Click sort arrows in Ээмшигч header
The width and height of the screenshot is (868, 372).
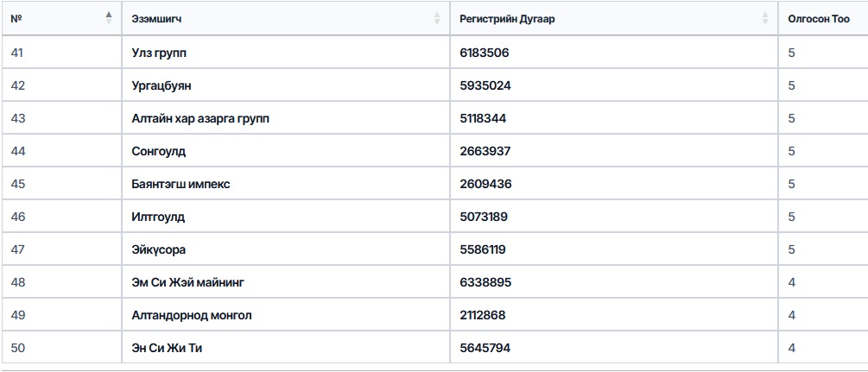coord(437,18)
